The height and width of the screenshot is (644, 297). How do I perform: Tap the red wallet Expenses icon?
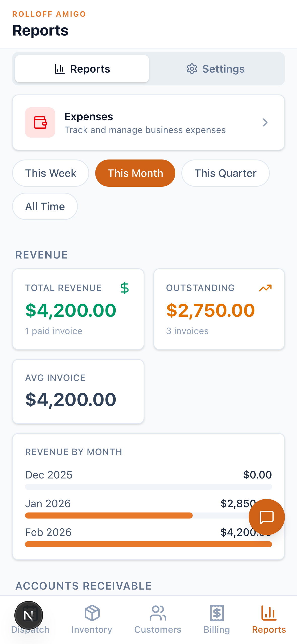coord(40,122)
